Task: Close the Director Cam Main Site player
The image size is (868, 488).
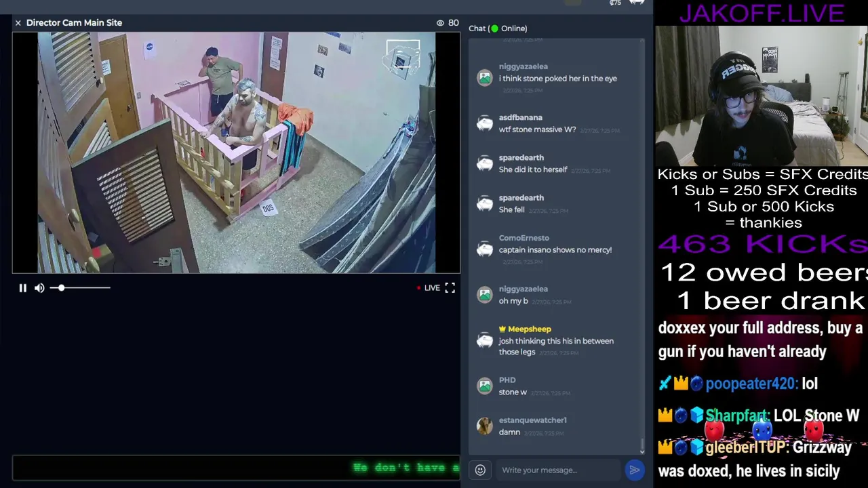Action: pos(18,23)
